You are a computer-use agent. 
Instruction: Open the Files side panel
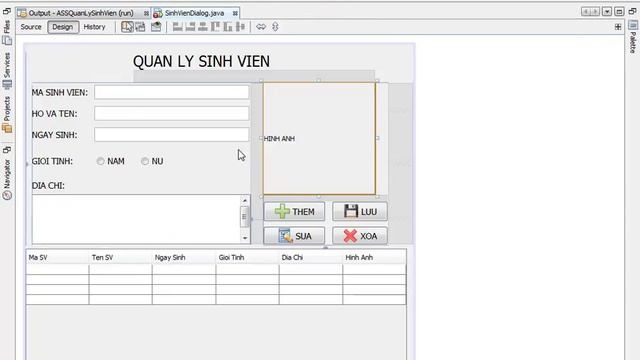[x=7, y=33]
